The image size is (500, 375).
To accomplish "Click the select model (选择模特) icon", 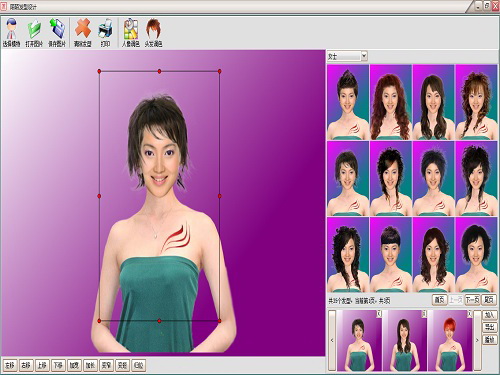I will (x=12, y=32).
